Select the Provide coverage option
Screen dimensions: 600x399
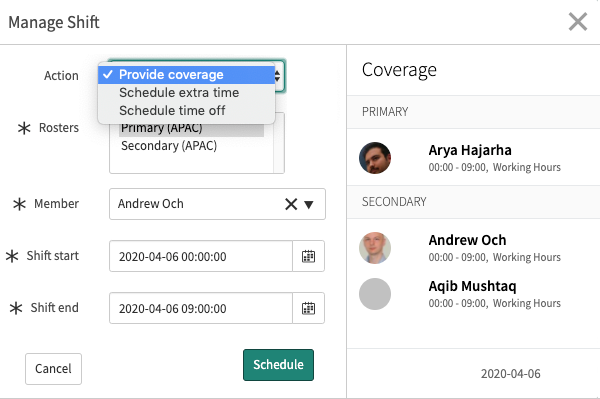pos(186,75)
